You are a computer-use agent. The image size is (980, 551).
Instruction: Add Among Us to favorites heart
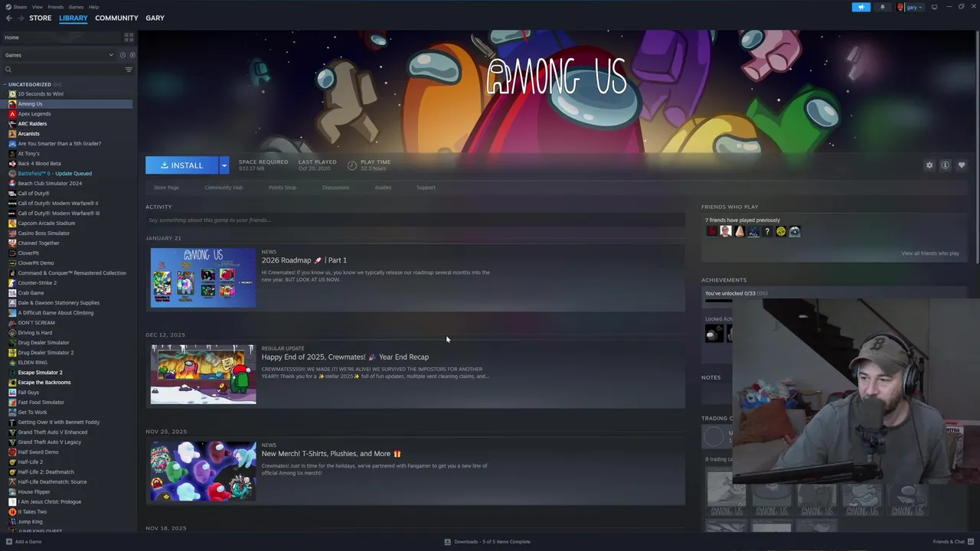[x=962, y=165]
